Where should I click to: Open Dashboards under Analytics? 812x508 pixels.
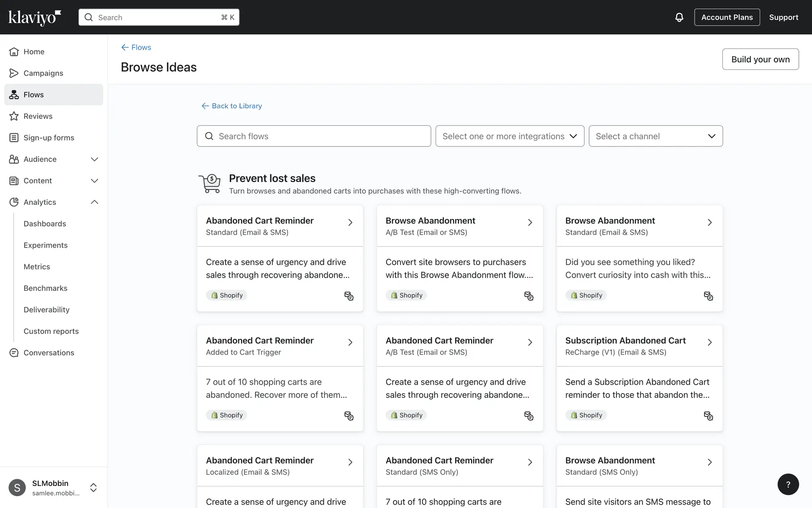click(45, 224)
